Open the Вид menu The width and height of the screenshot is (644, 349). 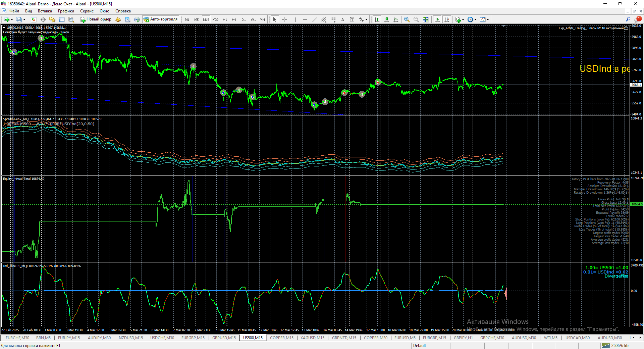29,11
